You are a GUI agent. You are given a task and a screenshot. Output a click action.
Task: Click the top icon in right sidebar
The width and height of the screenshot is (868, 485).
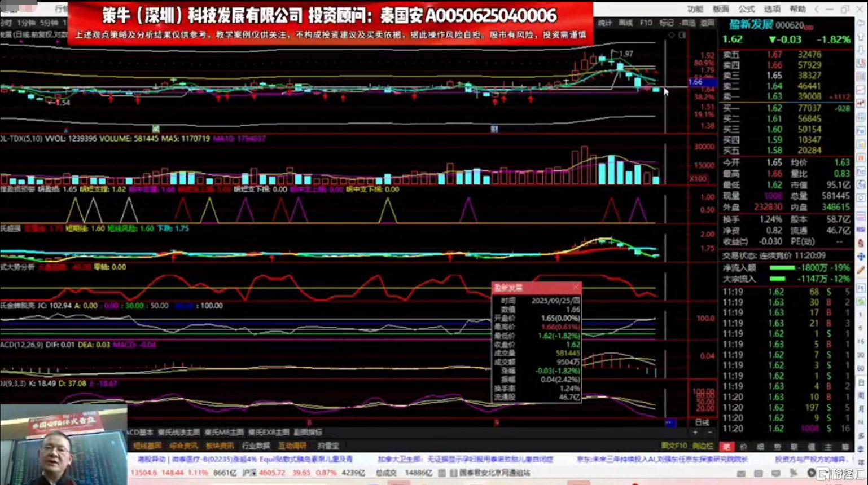pos(861,24)
